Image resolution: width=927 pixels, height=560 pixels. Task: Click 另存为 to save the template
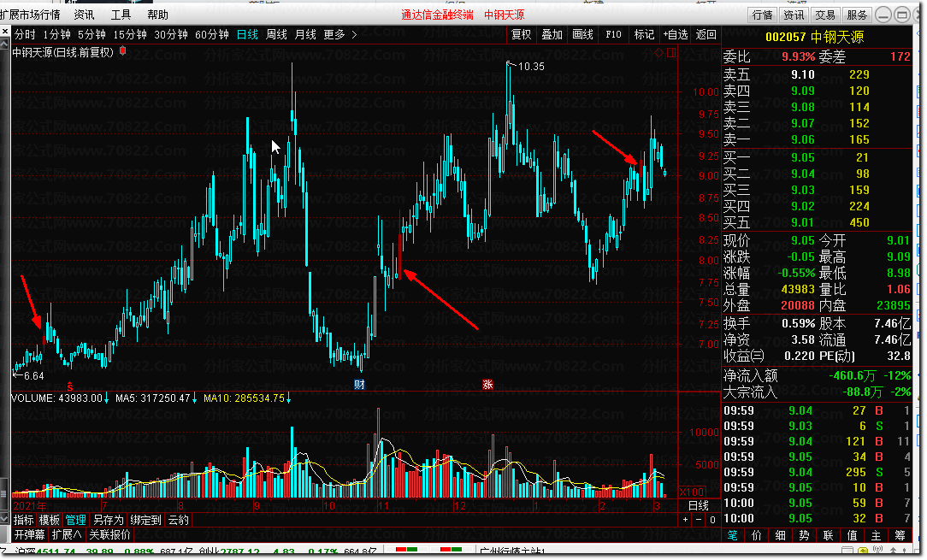[x=109, y=520]
